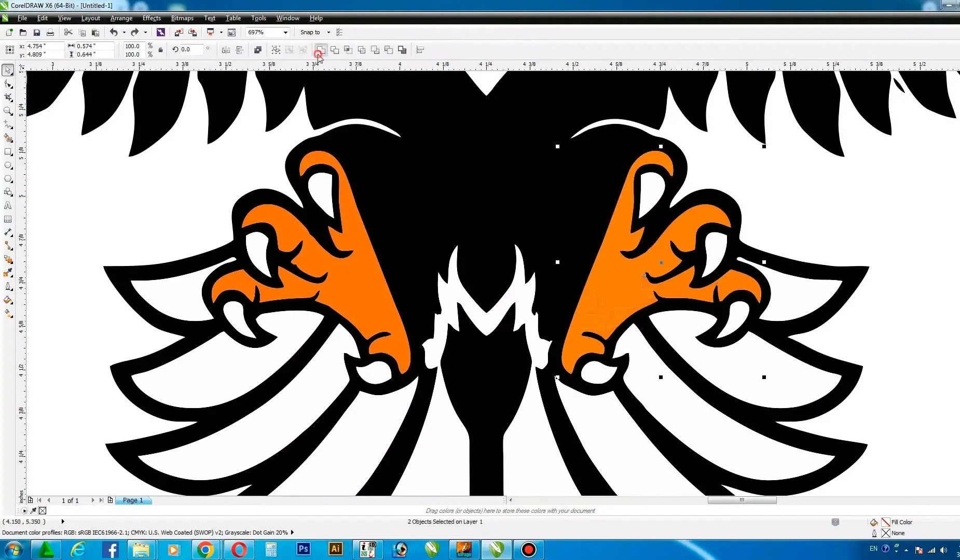Mirror selected objects horizontally

pos(226,50)
